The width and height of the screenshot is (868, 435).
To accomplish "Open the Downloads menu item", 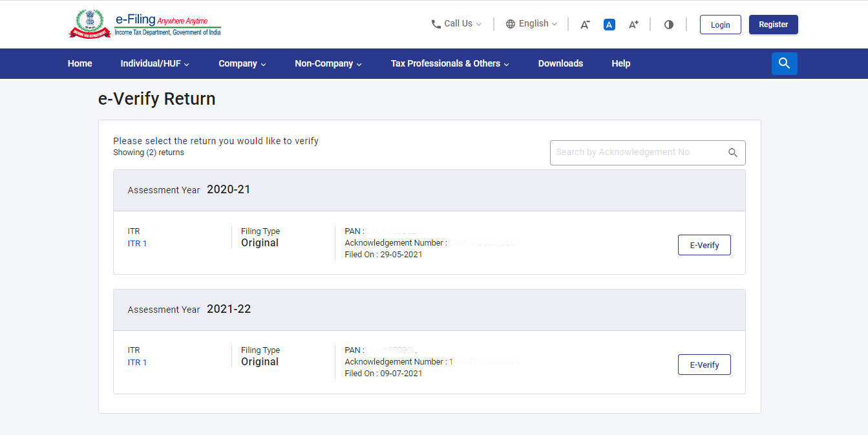I will pyautogui.click(x=560, y=63).
